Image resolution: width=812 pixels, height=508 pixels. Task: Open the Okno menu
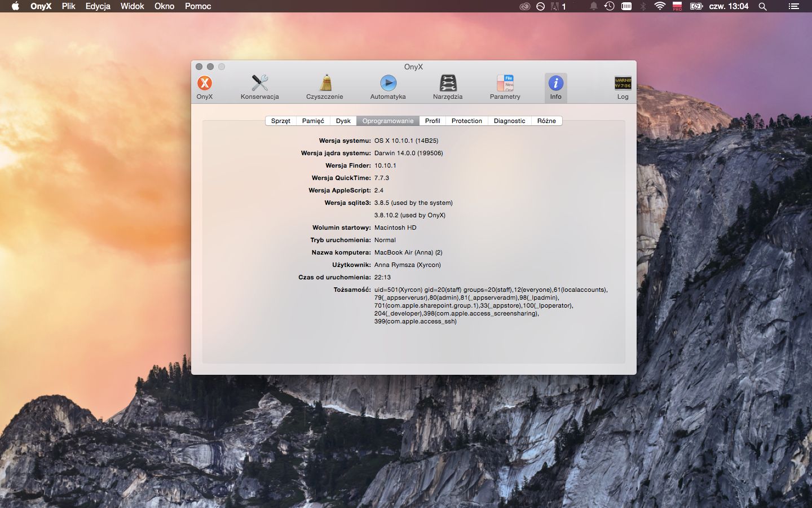click(x=165, y=6)
